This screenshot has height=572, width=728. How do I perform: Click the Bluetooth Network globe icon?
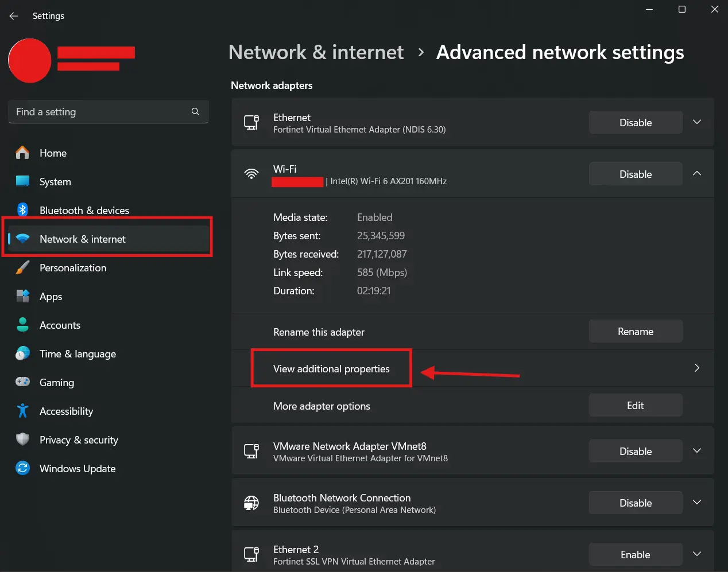251,503
